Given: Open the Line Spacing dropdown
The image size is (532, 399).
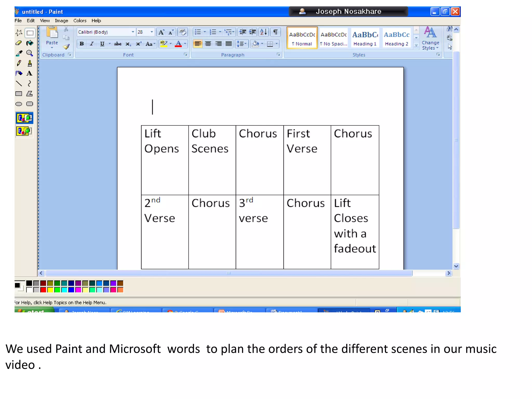Looking at the screenshot, I should (x=242, y=44).
